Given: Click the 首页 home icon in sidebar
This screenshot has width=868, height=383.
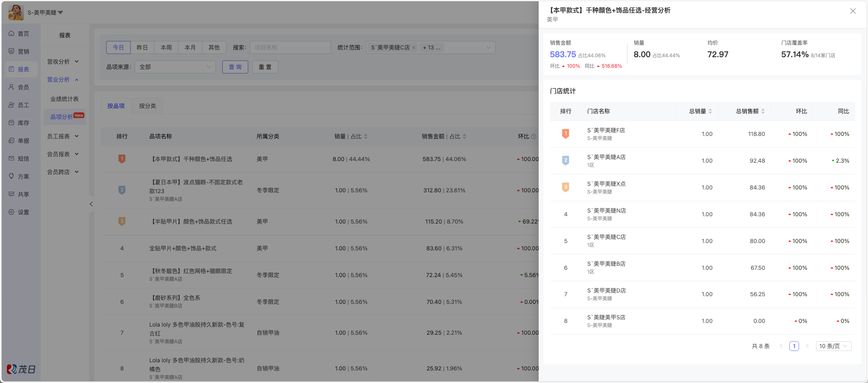Looking at the screenshot, I should tap(12, 34).
